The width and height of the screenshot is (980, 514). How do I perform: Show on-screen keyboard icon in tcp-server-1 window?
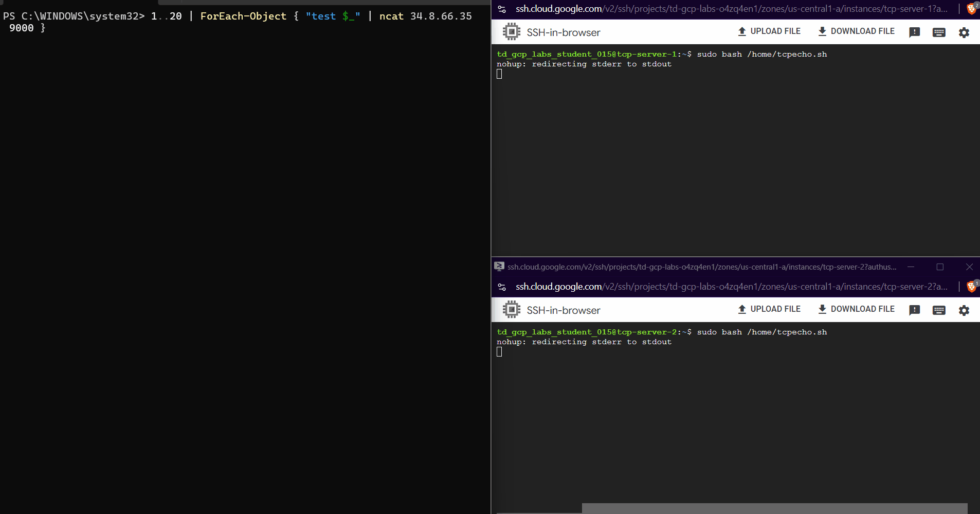pos(938,32)
